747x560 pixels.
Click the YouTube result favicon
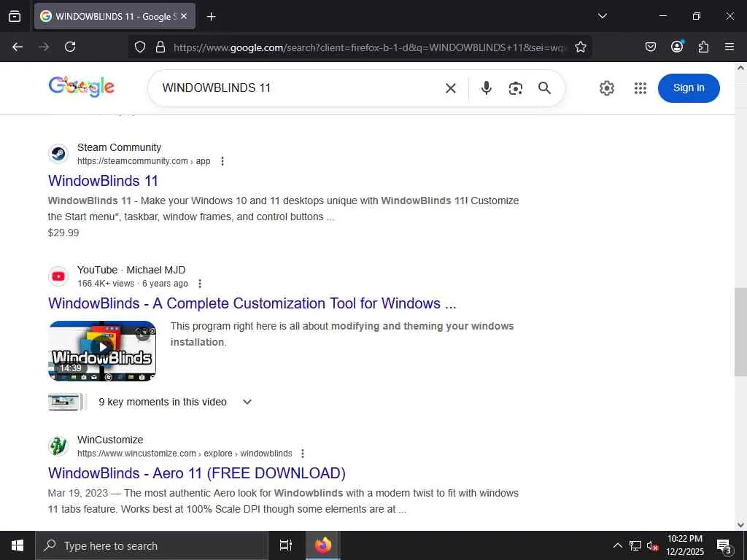point(58,276)
